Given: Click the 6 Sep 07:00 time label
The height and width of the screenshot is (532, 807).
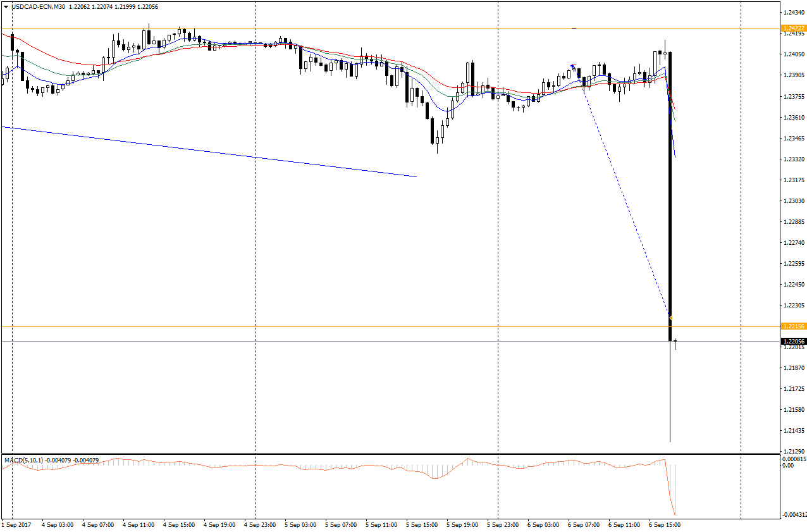Looking at the screenshot, I should click(584, 524).
